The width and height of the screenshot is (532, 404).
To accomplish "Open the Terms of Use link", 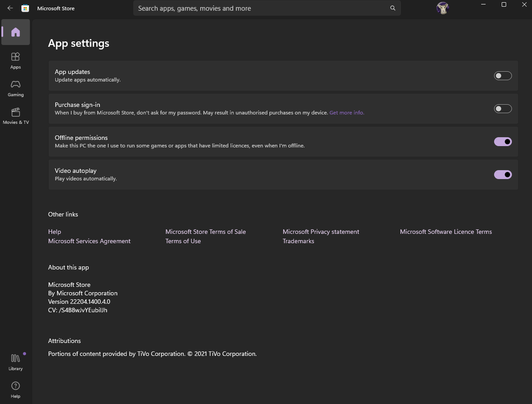I will click(x=183, y=241).
